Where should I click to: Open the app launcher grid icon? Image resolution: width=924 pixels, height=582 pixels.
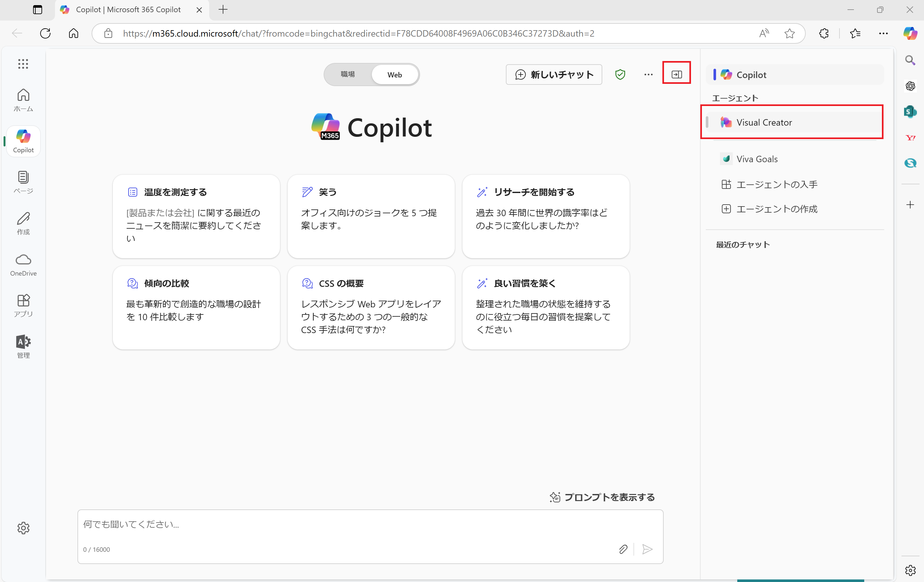tap(23, 64)
